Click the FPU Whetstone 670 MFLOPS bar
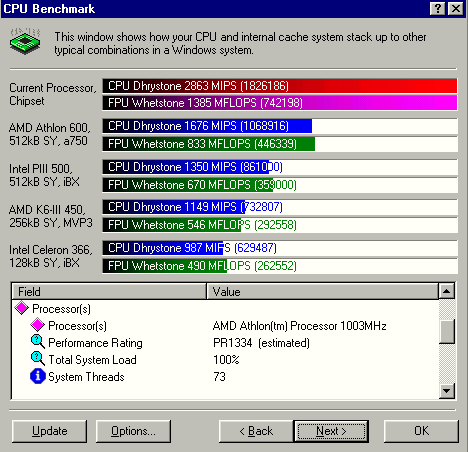Viewport: 468px width, 452px height. pyautogui.click(x=188, y=185)
